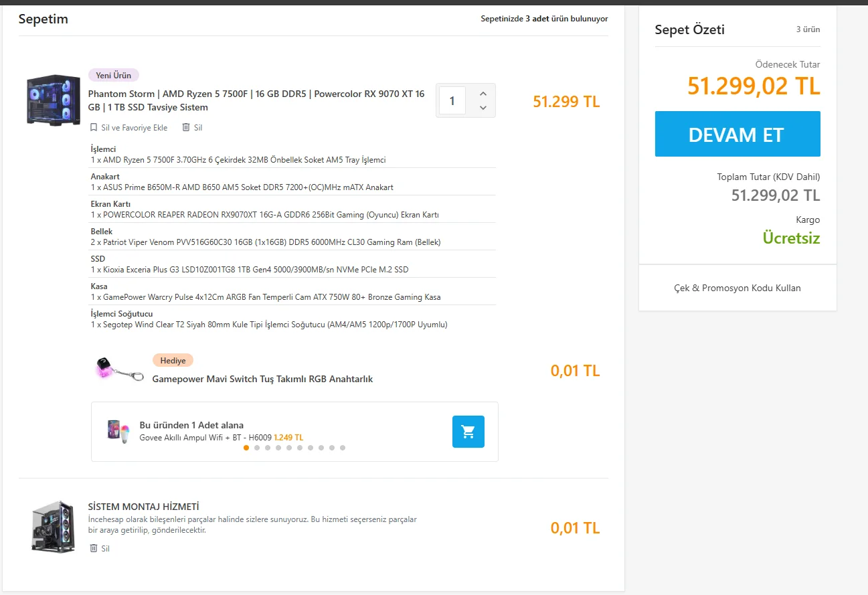This screenshot has width=868, height=595.
Task: Click the keychain gift's 0,01 TL price
Action: coord(576,371)
